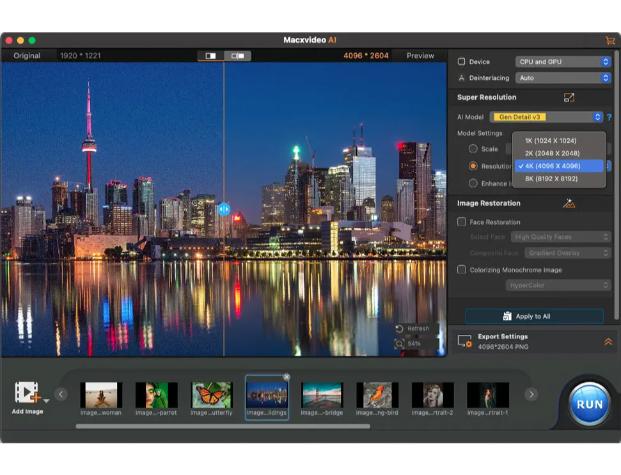Enable Colorizing Monochrome Image checkbox
The image size is (621, 475).
[x=461, y=270]
